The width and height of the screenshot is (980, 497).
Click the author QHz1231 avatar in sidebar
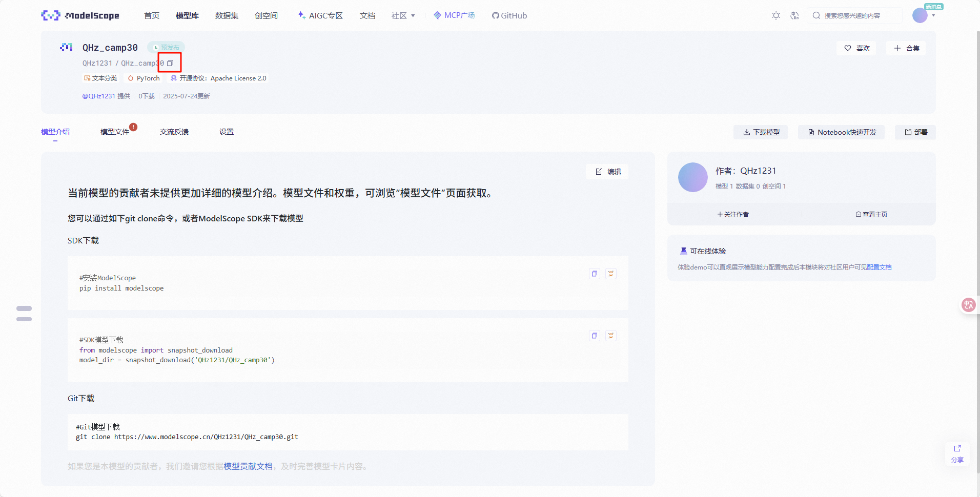pos(693,177)
